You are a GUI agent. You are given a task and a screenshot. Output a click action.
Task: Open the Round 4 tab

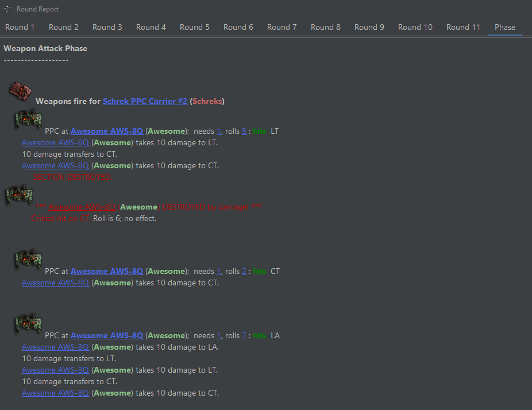[x=151, y=27]
